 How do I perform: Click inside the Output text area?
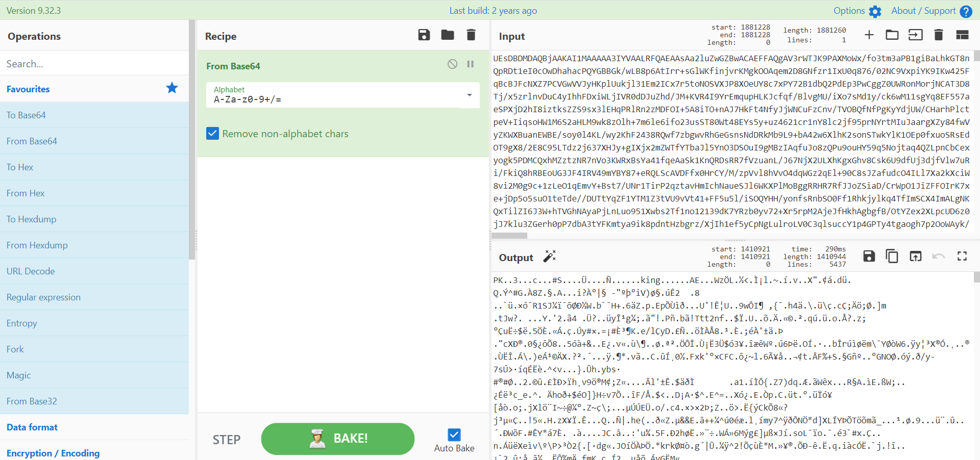point(731,366)
